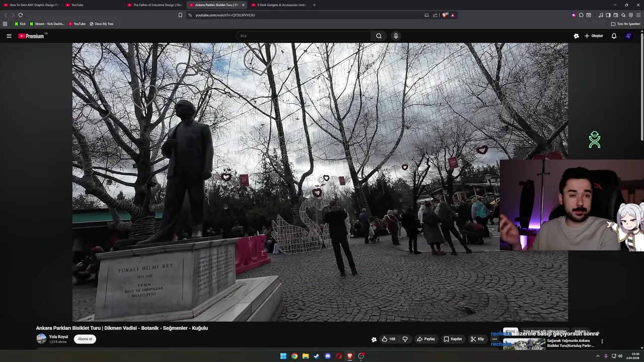Click the playing video frame

point(320,182)
